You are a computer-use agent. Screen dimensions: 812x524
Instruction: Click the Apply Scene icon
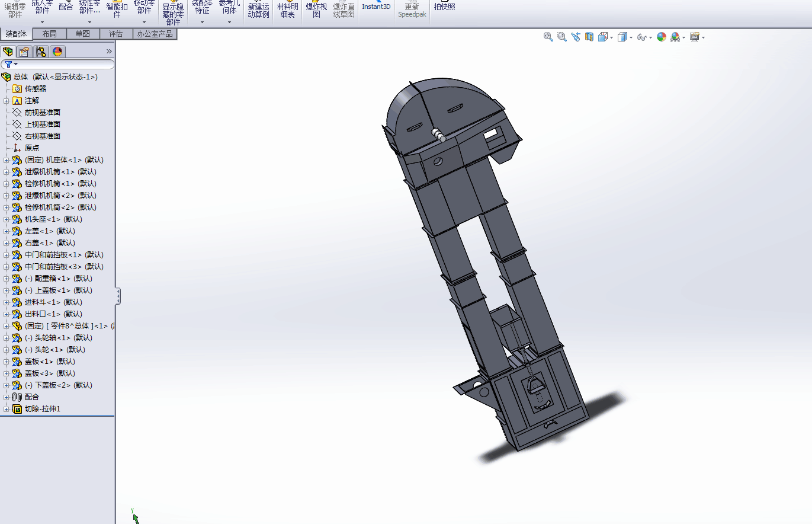point(675,37)
